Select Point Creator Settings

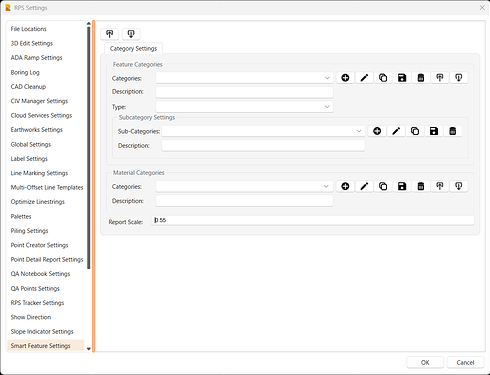click(39, 245)
